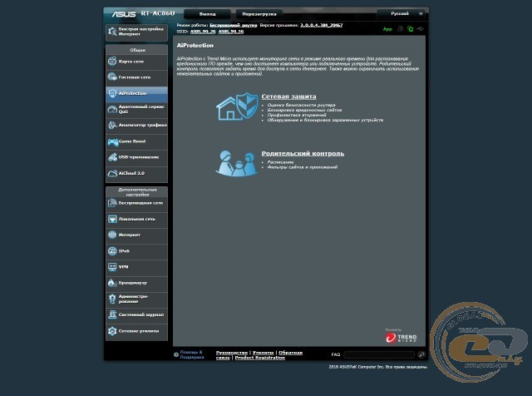Click the house and shield network protection icon
532x396 pixels.
click(x=237, y=106)
